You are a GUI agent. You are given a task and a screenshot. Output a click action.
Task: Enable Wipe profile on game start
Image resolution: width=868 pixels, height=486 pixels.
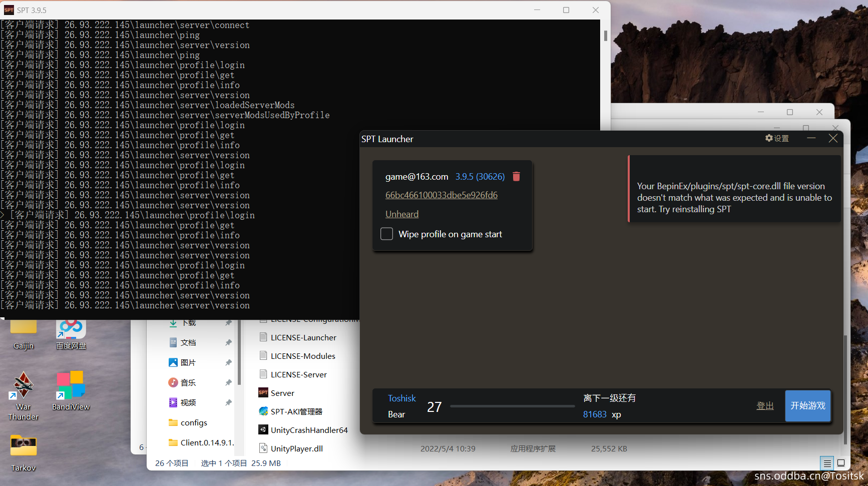387,234
